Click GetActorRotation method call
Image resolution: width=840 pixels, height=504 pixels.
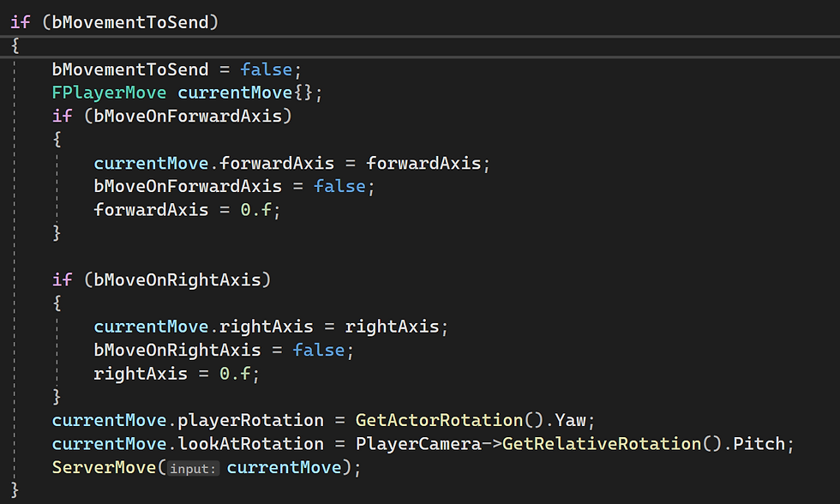click(x=439, y=421)
